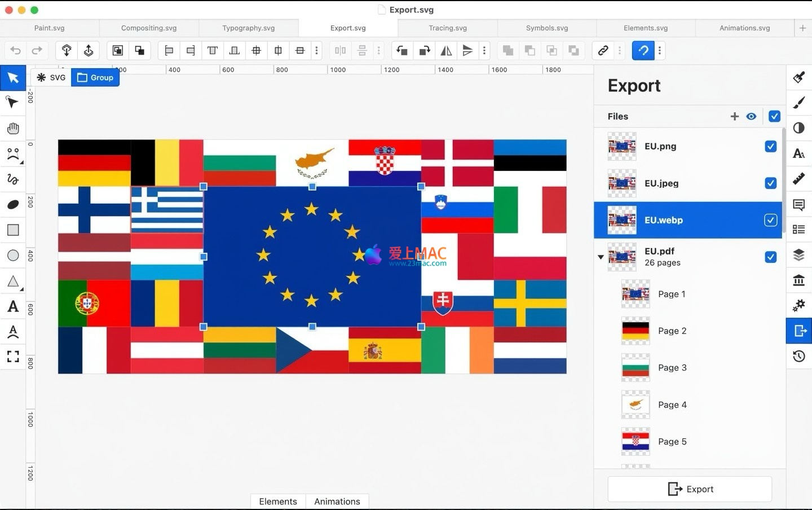Viewport: 812px width, 510px height.
Task: Flip horizontally using the mirror icon
Action: [446, 51]
